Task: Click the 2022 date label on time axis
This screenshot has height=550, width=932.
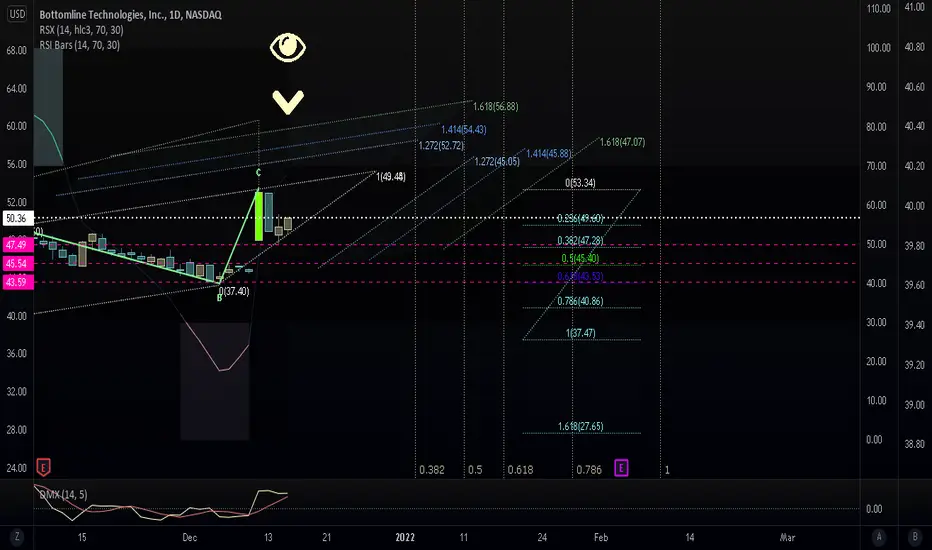Action: (405, 537)
